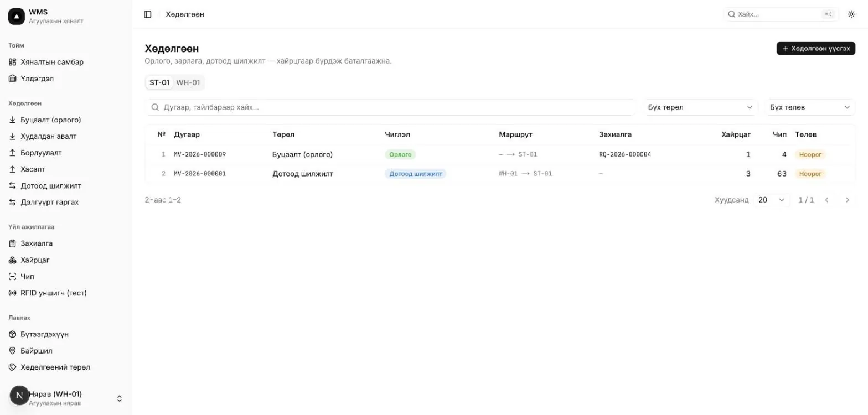The width and height of the screenshot is (868, 415).
Task: Expand the Бүх төрөл filter dropdown
Action: click(700, 107)
